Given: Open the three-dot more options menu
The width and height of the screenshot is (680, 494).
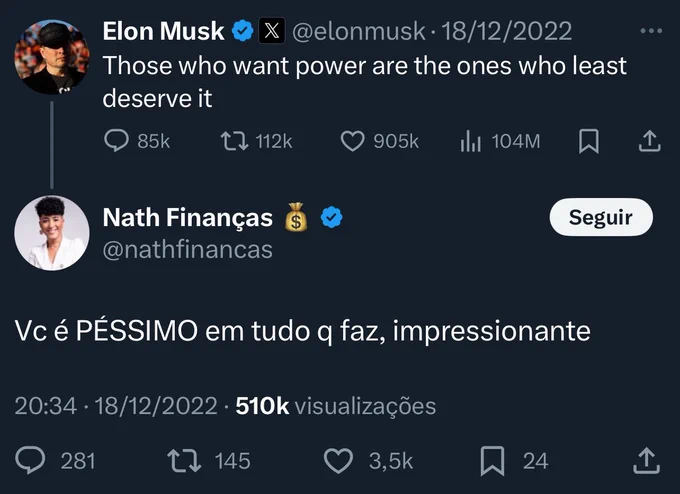Looking at the screenshot, I should pos(651,31).
